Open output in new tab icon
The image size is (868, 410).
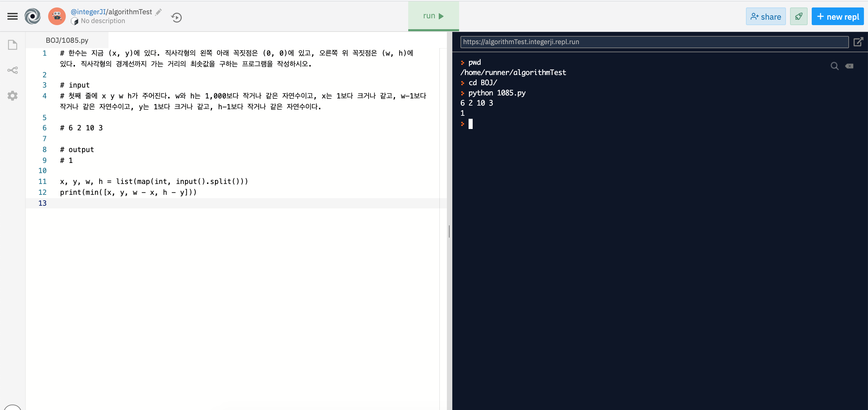click(x=858, y=42)
